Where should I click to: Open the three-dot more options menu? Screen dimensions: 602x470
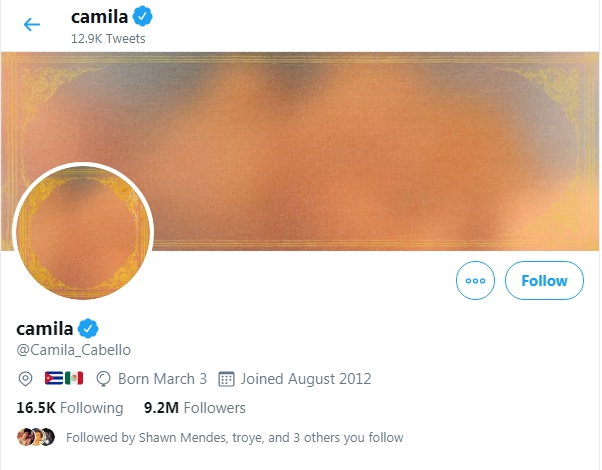(x=475, y=281)
